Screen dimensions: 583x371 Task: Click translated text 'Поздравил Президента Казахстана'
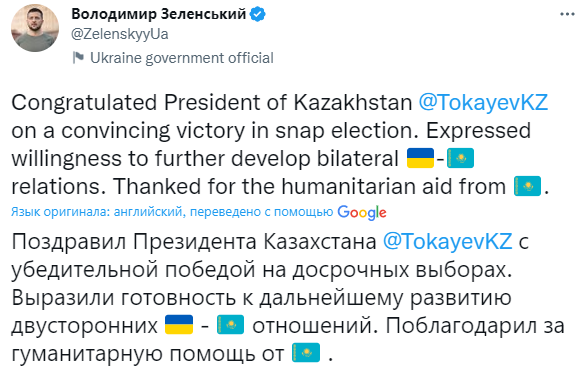pyautogui.click(x=194, y=242)
